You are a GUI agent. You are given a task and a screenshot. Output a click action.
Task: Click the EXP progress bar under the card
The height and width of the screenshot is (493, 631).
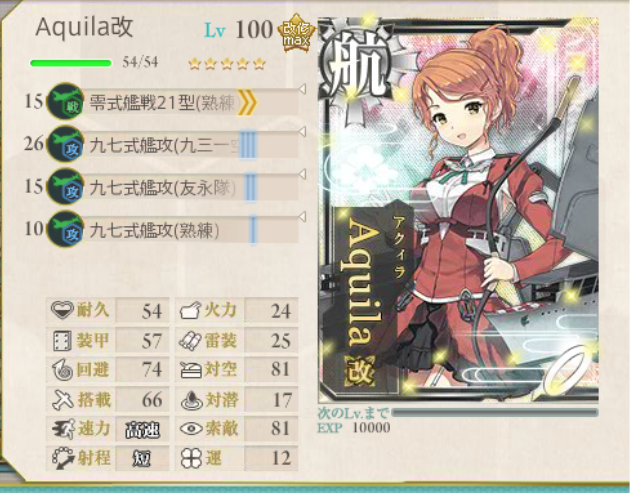point(495,413)
